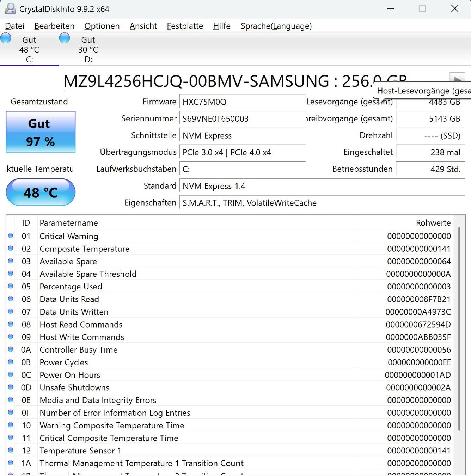The height and width of the screenshot is (476, 471).
Task: Click status orb for Data Units Written row
Action: point(11,311)
